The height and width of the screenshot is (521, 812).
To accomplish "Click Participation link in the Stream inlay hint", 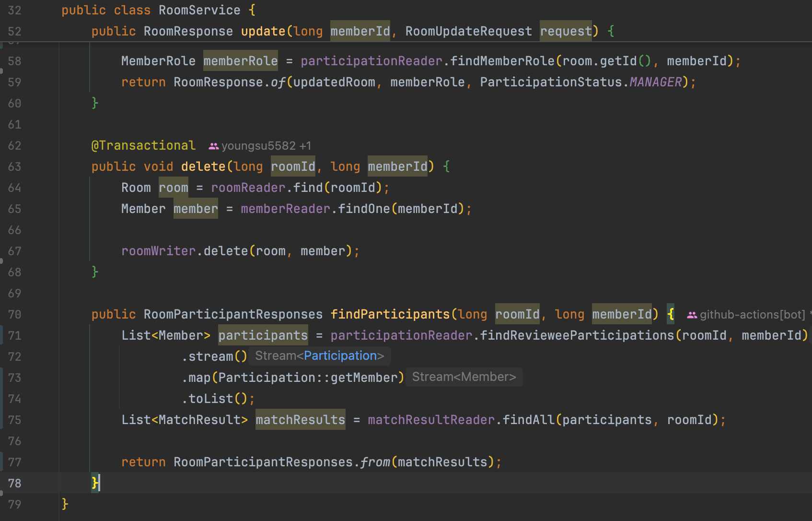I will click(340, 355).
